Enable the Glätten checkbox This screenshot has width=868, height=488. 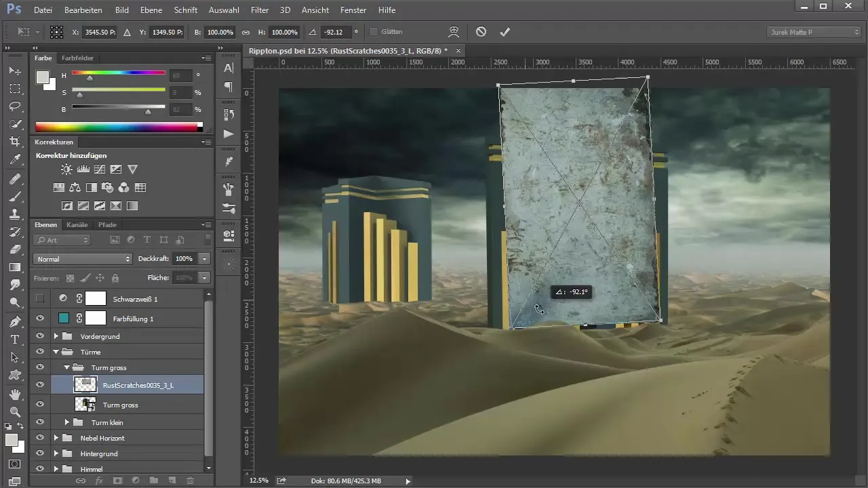point(374,32)
